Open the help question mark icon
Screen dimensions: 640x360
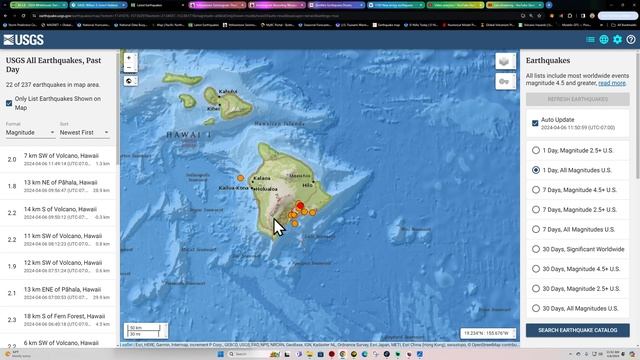point(631,40)
